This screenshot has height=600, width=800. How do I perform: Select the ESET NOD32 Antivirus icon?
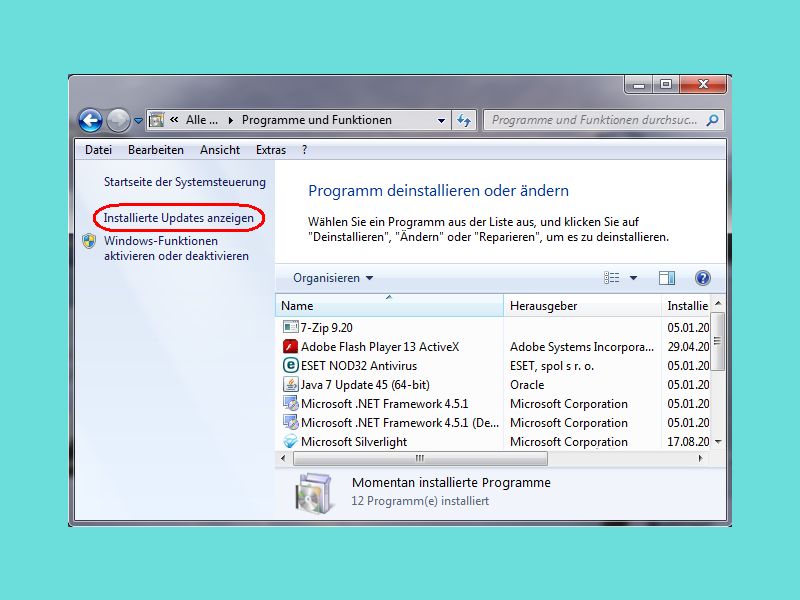tap(290, 365)
